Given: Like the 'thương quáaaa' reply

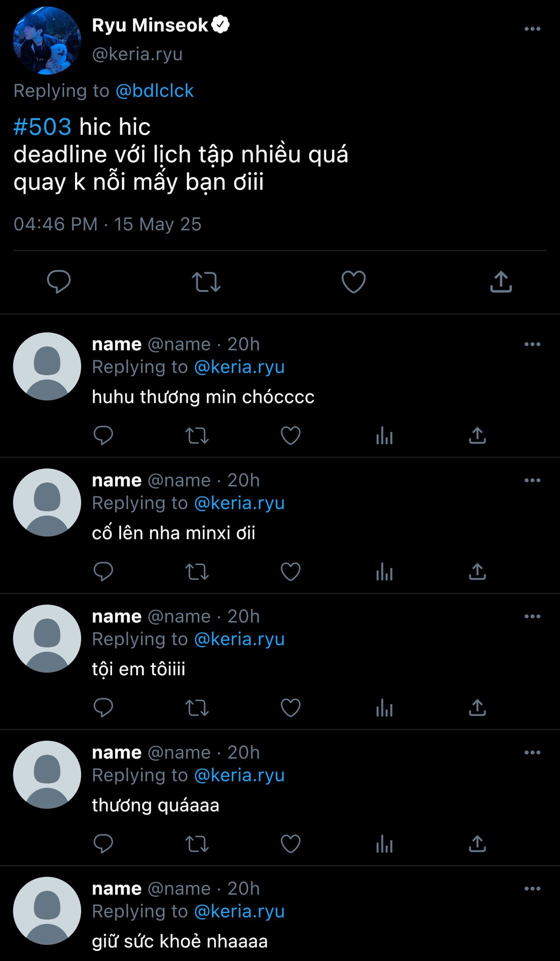Looking at the screenshot, I should 290,844.
